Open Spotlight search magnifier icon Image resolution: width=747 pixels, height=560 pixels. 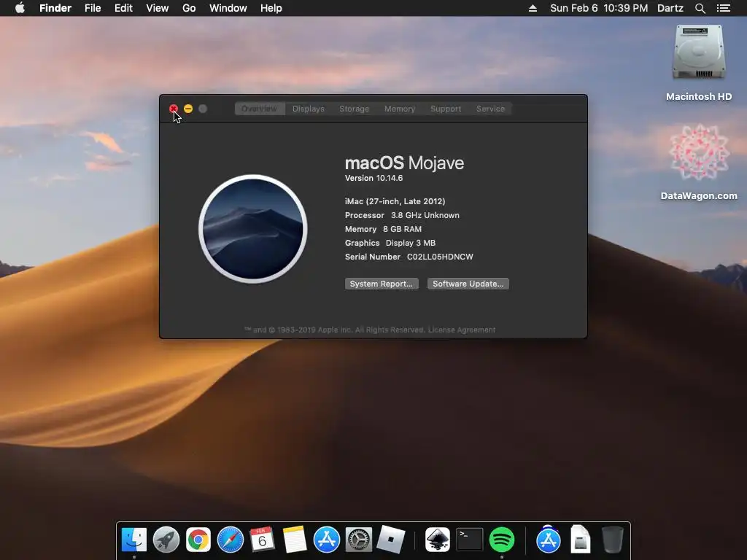pos(700,8)
